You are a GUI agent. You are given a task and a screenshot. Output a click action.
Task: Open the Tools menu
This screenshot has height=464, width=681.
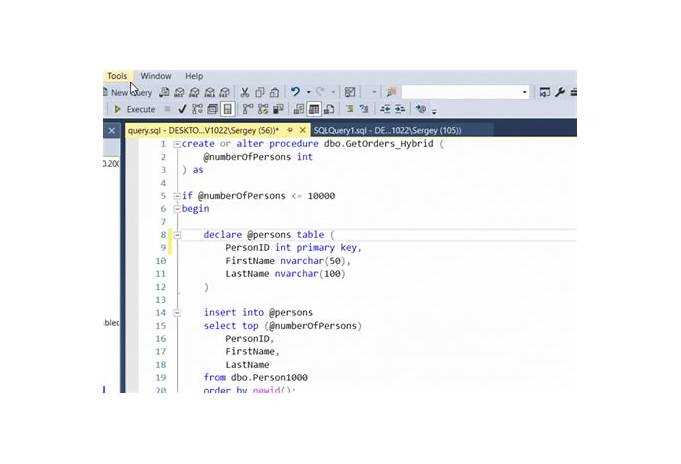pos(117,76)
